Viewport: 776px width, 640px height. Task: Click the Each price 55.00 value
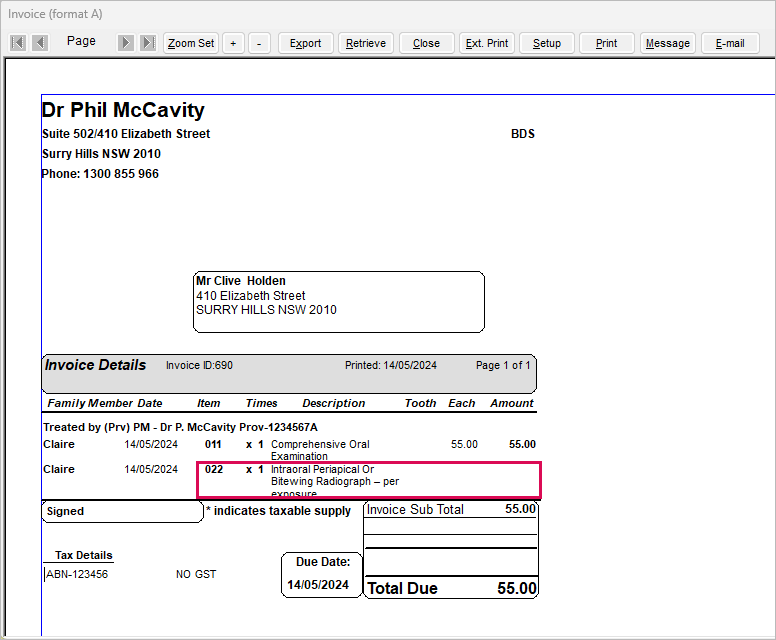pyautogui.click(x=464, y=444)
